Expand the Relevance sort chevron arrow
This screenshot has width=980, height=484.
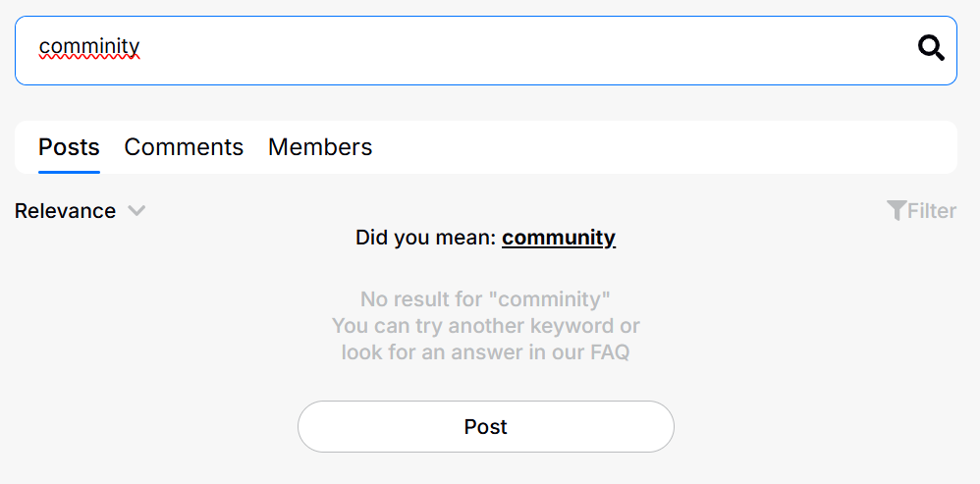click(x=136, y=210)
